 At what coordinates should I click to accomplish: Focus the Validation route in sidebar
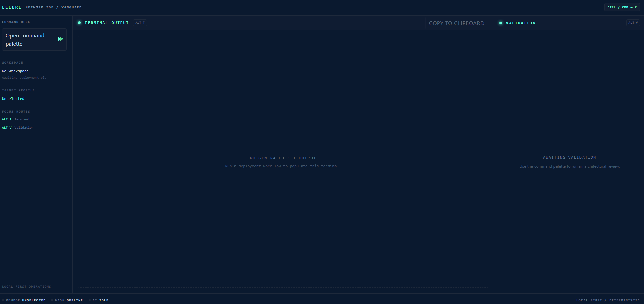coord(18,128)
